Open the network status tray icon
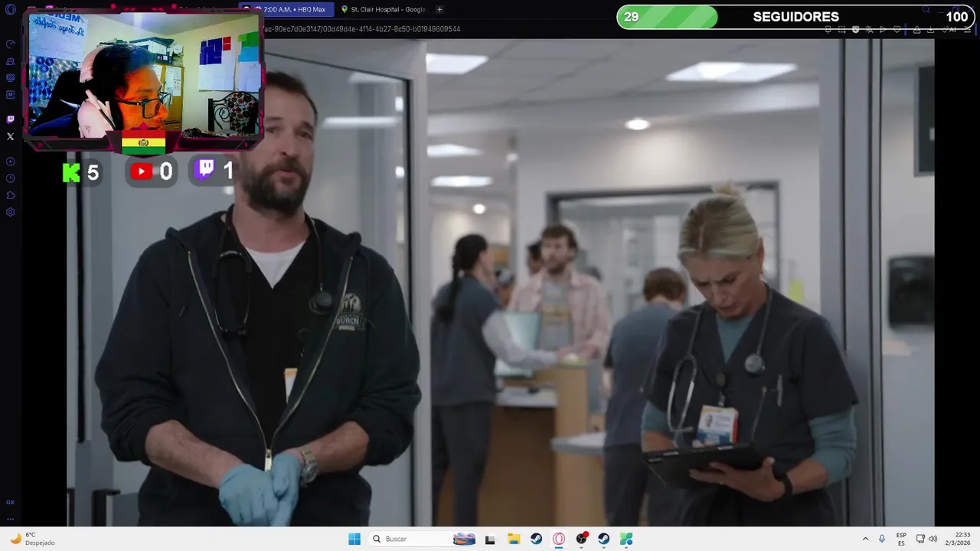Screen dimensions: 980x551 point(920,539)
